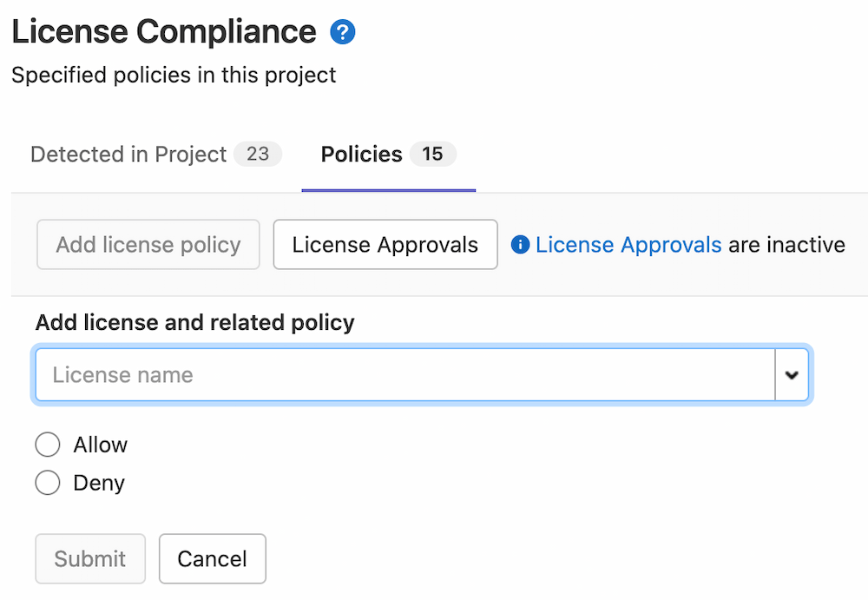Cancel adding the license policy
Viewport: 868px width, 600px height.
pyautogui.click(x=212, y=558)
